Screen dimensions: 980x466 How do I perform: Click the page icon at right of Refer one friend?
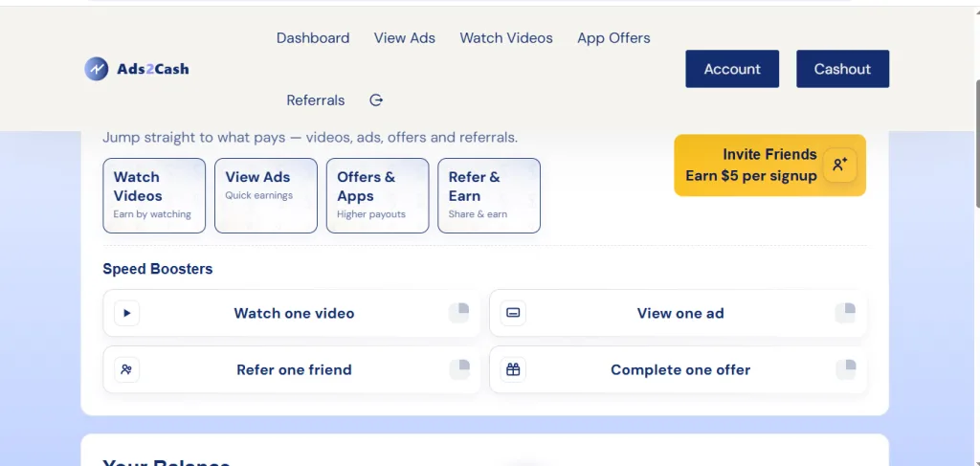[459, 368]
